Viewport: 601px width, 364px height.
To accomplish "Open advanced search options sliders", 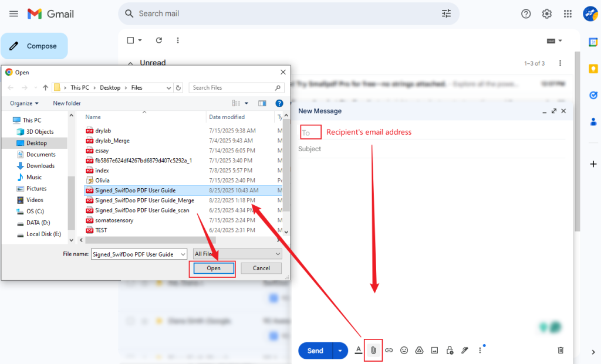I will point(446,13).
